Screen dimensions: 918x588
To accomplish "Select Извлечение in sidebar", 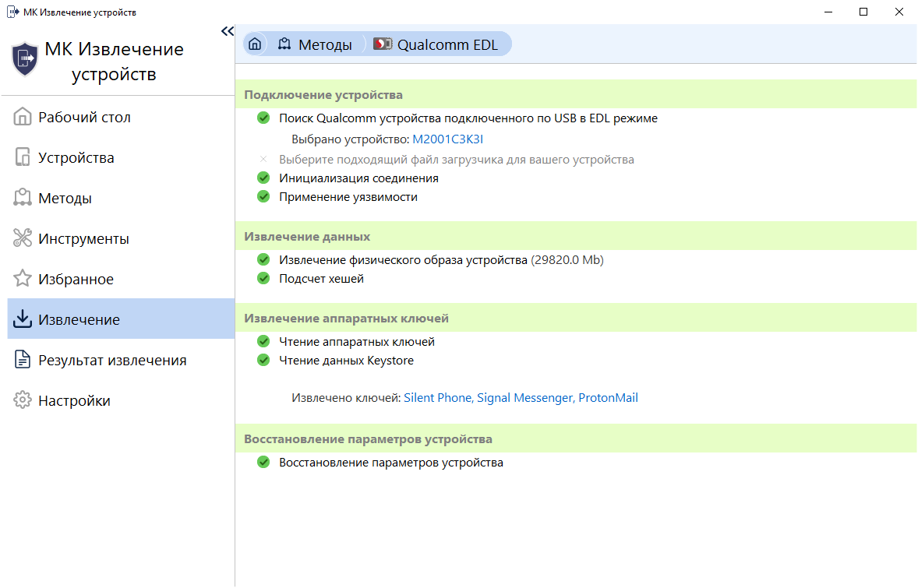I will [122, 319].
